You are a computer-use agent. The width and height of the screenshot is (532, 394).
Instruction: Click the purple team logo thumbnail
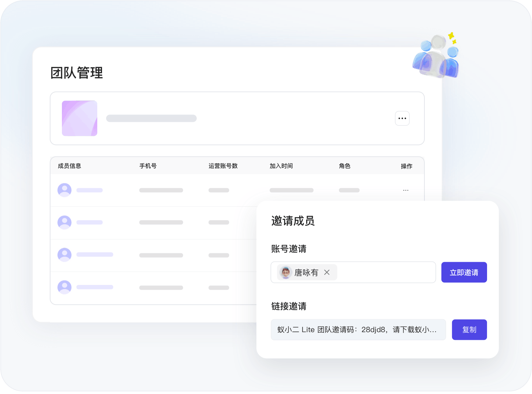pos(80,118)
